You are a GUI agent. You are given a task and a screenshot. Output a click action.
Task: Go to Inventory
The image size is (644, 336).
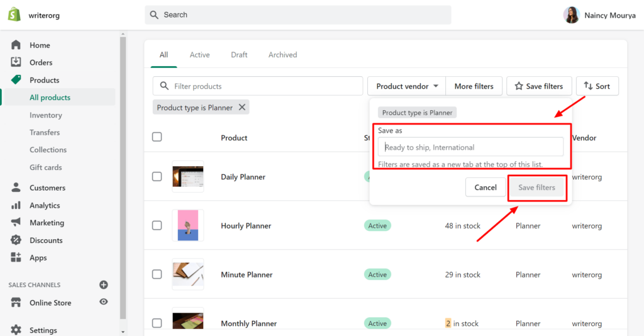45,115
